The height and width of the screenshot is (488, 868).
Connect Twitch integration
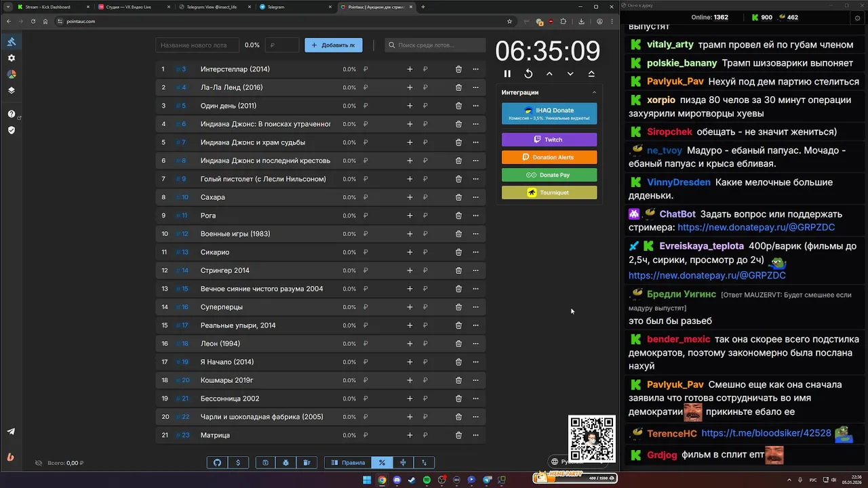(549, 140)
